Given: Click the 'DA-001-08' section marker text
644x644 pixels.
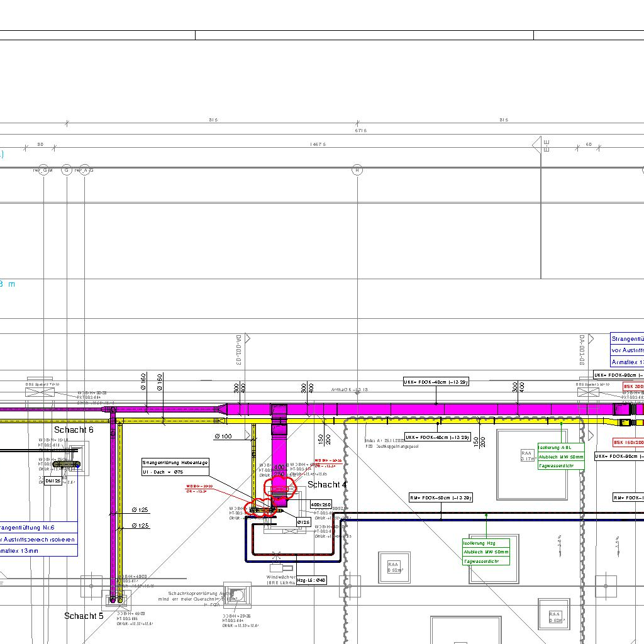Looking at the screenshot, I should (582, 350).
